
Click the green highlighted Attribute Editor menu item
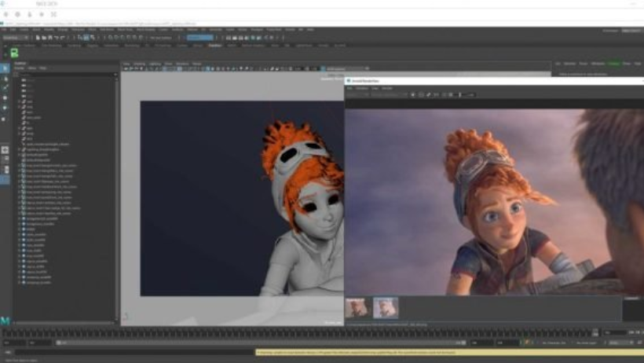point(613,64)
